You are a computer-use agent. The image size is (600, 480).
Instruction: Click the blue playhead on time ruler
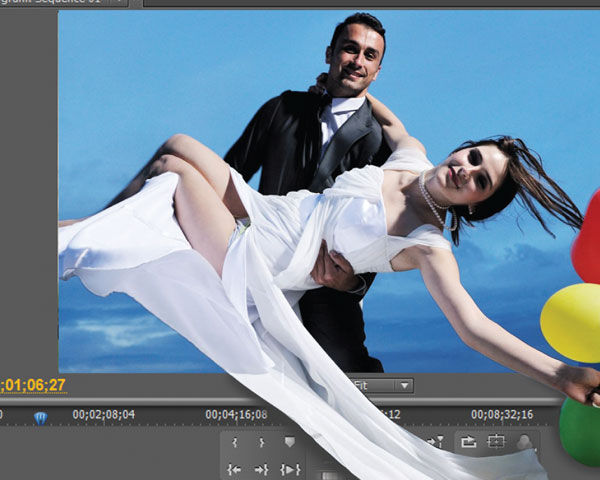click(x=40, y=418)
